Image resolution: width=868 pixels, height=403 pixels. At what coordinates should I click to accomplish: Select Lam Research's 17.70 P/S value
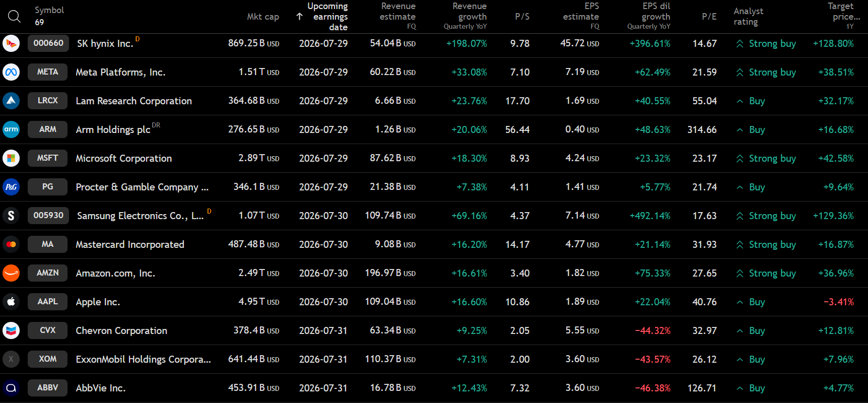[517, 101]
